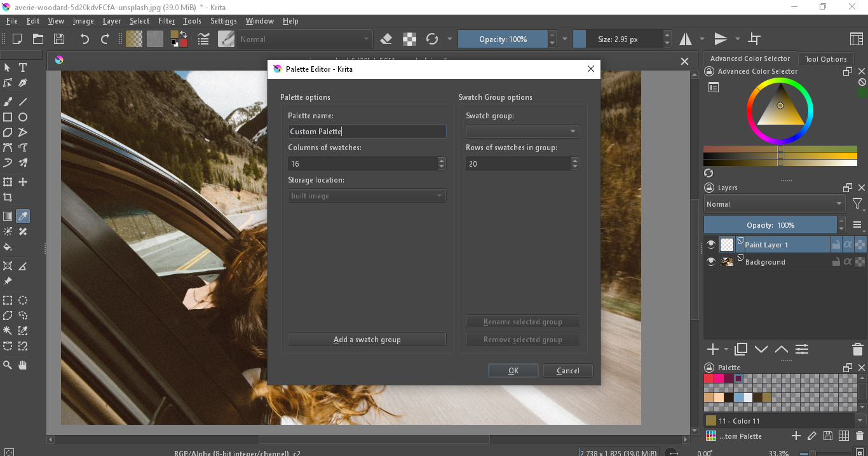Click Wrap Around Mode icon in toolbar

pos(755,39)
